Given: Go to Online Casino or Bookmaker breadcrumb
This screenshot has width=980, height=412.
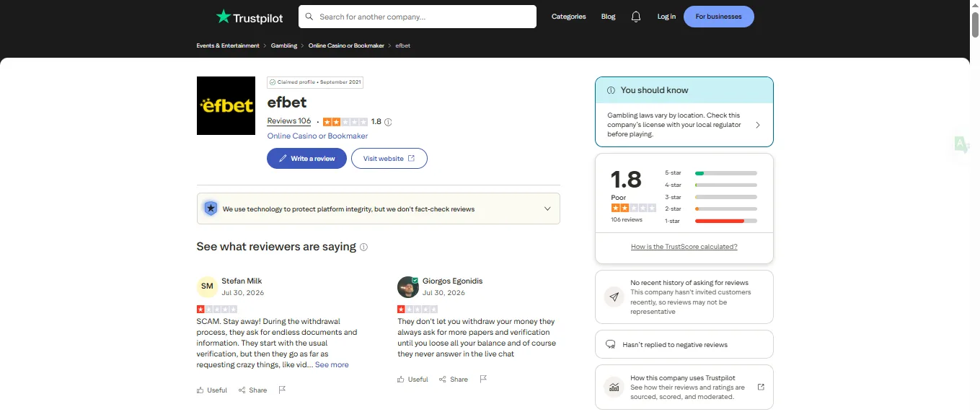Looking at the screenshot, I should [x=346, y=45].
